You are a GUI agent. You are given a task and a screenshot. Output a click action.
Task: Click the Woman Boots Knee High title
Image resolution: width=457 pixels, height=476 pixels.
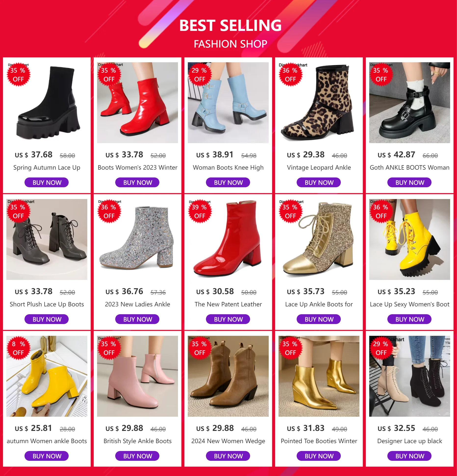[228, 168]
